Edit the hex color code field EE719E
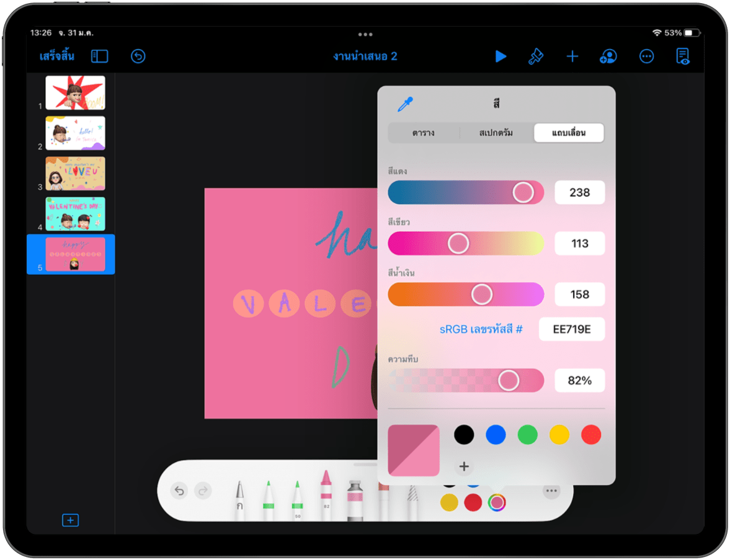 [x=571, y=329]
